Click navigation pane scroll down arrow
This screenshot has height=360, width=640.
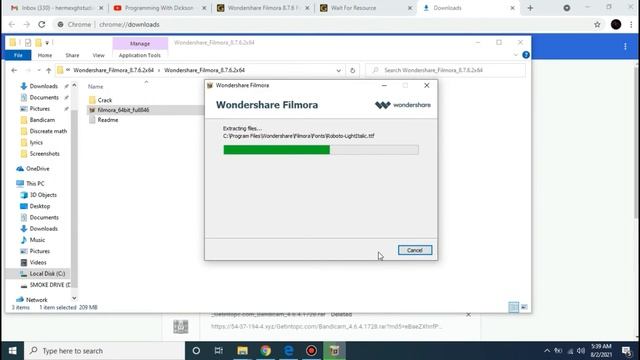click(x=74, y=298)
